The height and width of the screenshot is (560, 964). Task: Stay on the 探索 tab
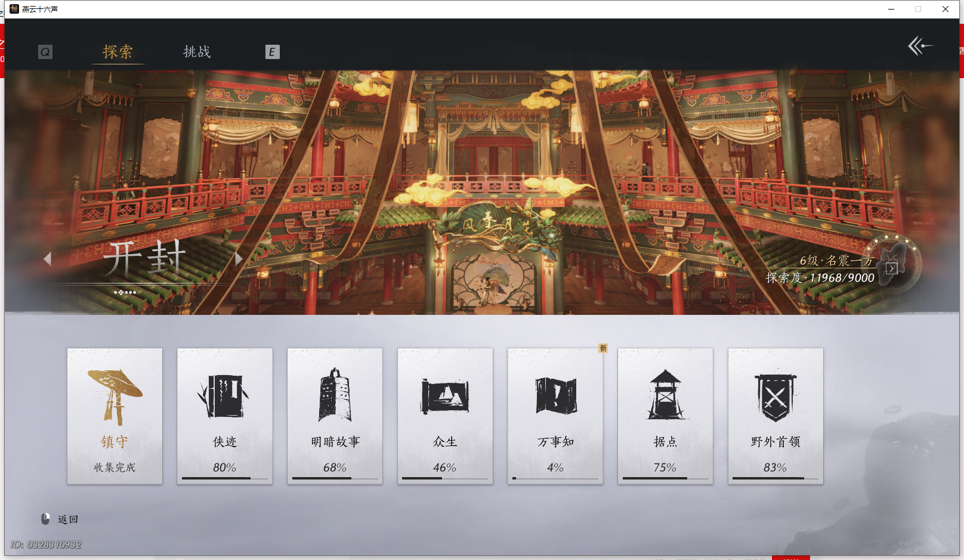click(118, 52)
